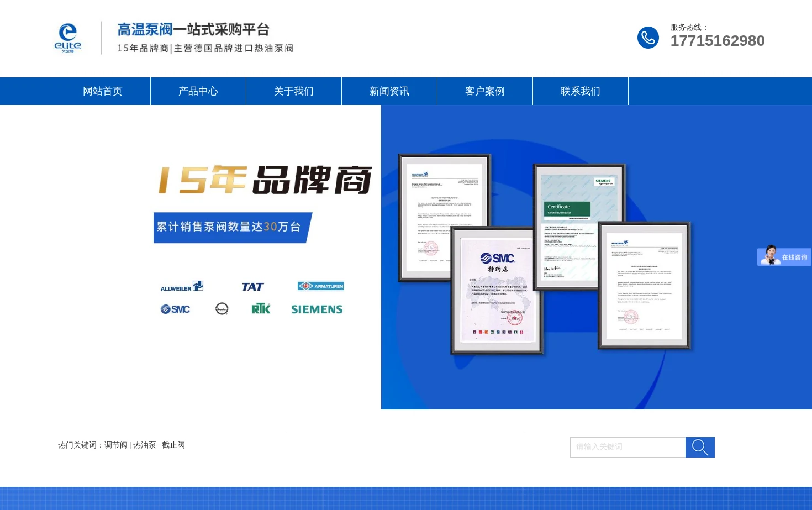
Task: Click the RTK brand logo
Action: [x=261, y=309]
